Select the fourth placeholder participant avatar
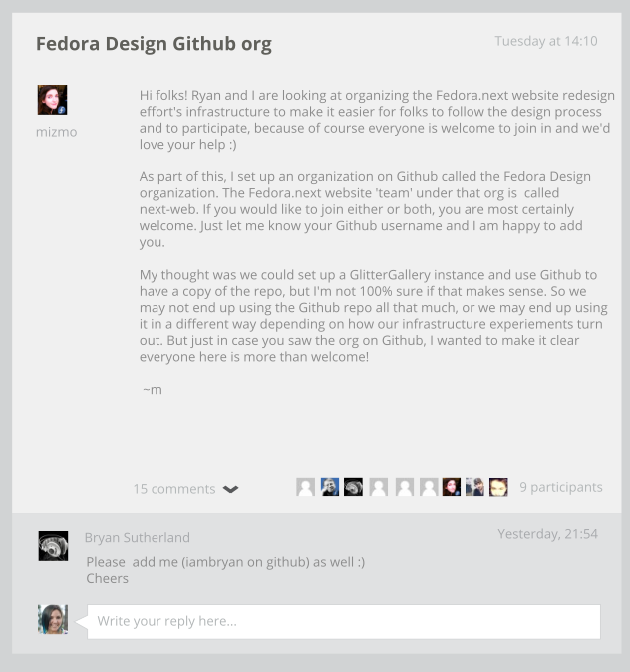Viewport: 630px width, 672px height. tap(379, 487)
